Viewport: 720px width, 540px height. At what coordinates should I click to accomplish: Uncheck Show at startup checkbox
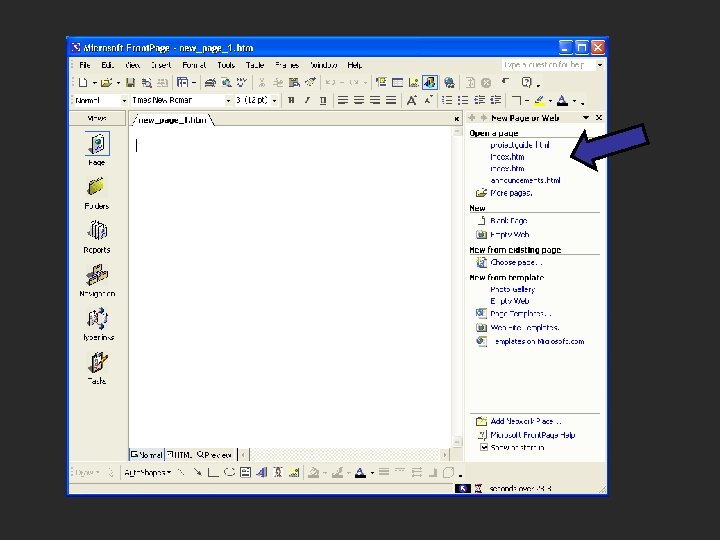coord(484,447)
